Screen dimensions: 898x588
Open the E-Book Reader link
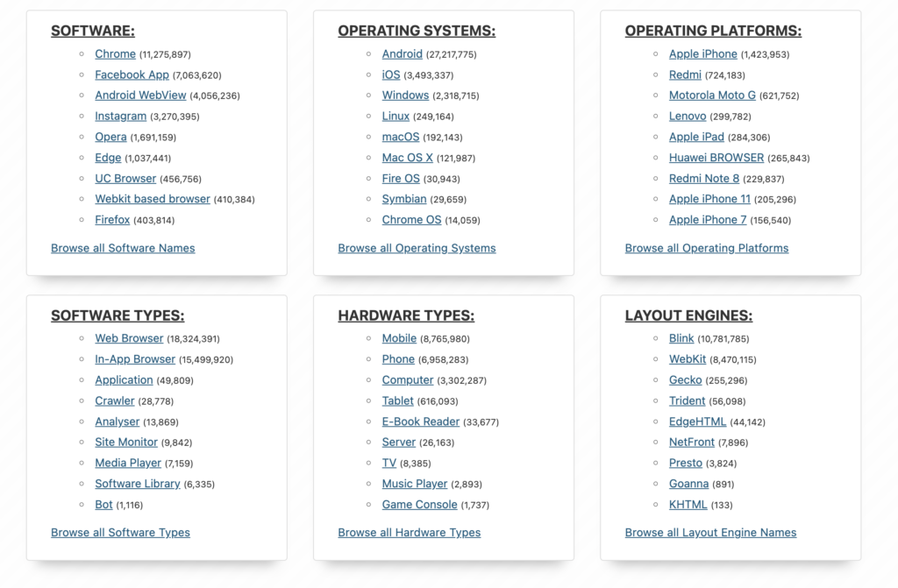pos(421,422)
